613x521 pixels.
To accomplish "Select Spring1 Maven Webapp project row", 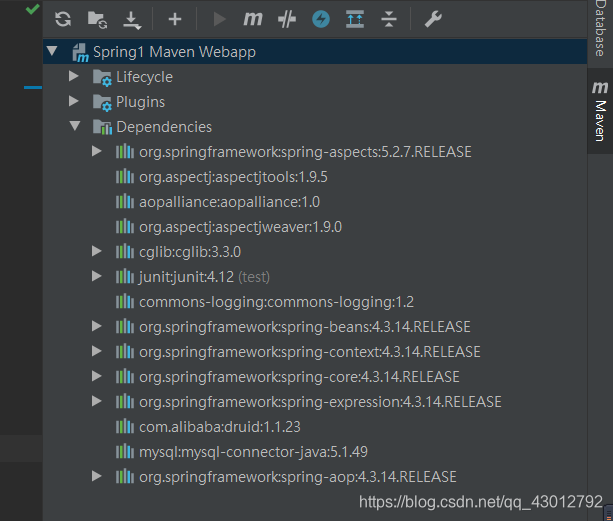I will (x=315, y=52).
